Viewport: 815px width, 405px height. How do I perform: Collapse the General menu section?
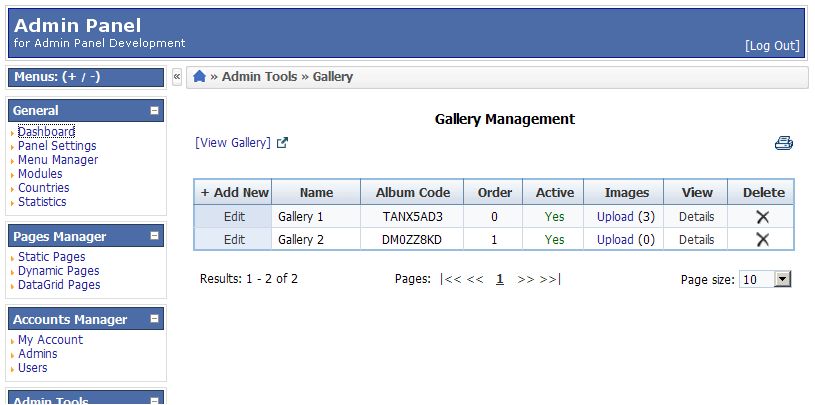pyautogui.click(x=154, y=111)
